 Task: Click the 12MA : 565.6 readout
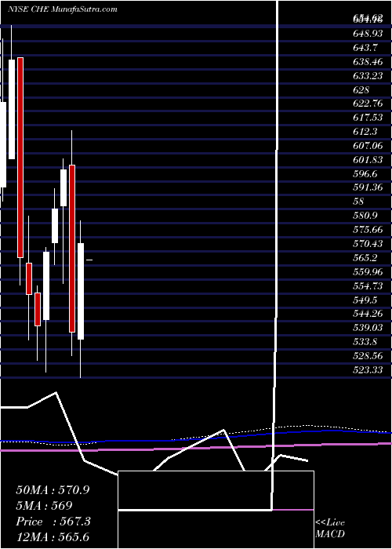click(x=53, y=537)
